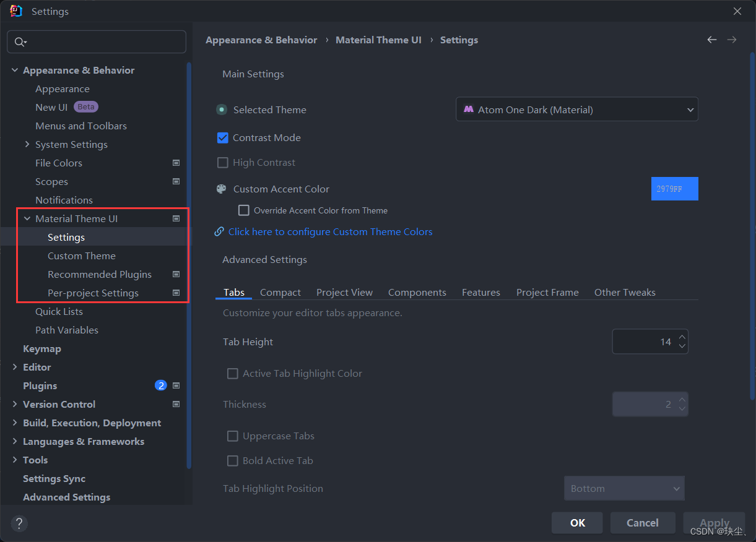Click the settings tree vertical scrollbar
This screenshot has width=756, height=542.
click(x=189, y=266)
